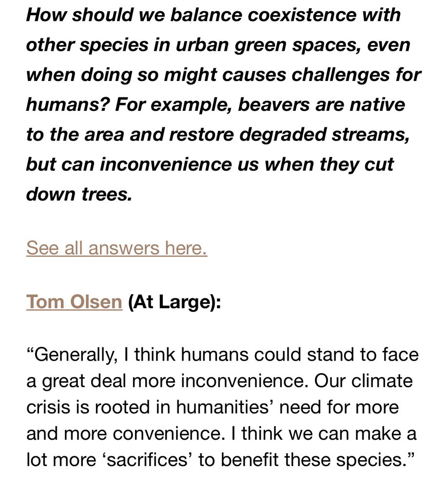Click "and more convenience." in the quote

pyautogui.click(x=126, y=434)
